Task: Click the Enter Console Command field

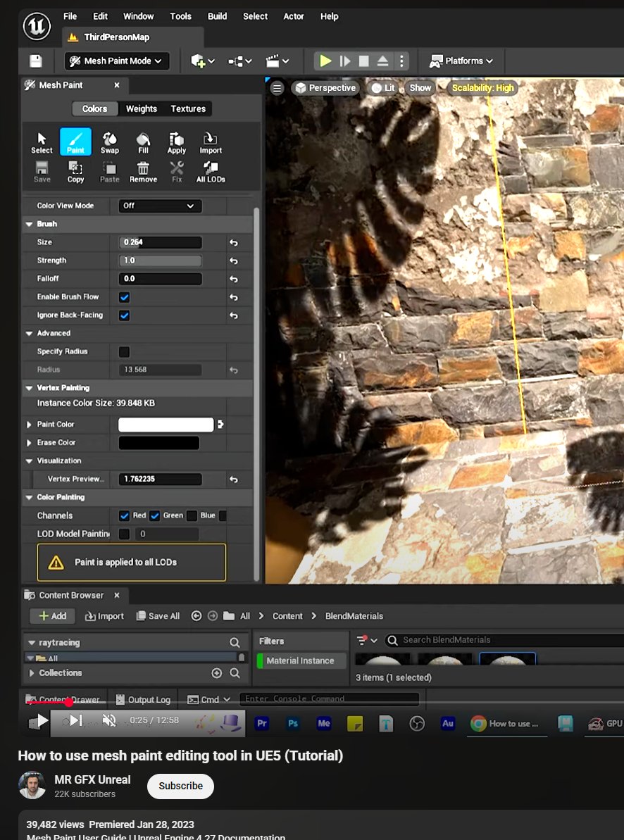Action: [x=329, y=699]
